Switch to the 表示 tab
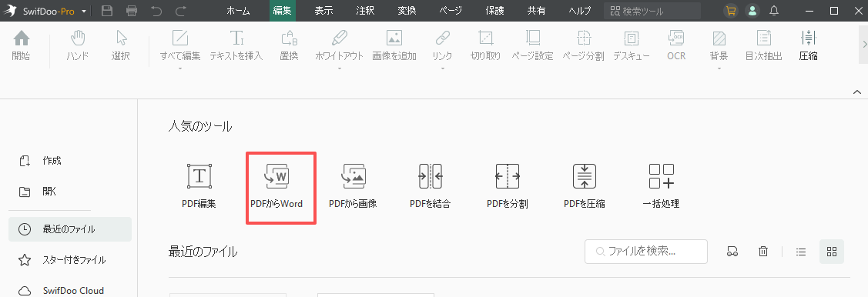Image resolution: width=868 pixels, height=297 pixels. pyautogui.click(x=323, y=11)
